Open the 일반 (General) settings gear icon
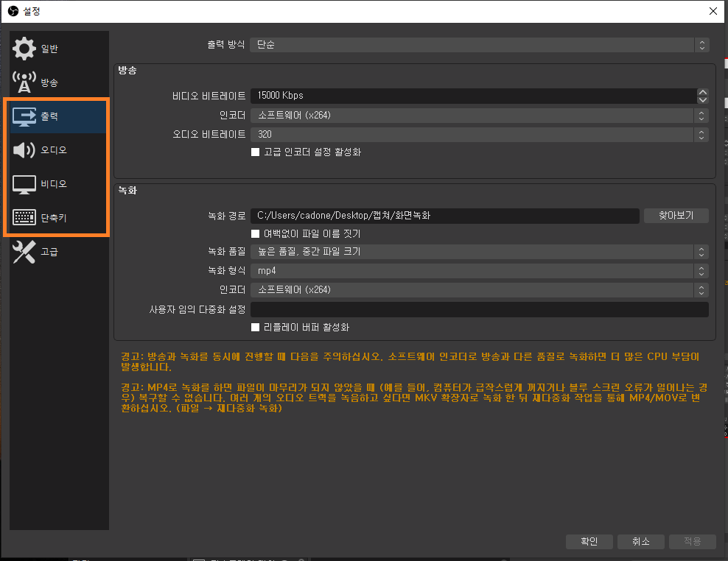The image size is (728, 561). [24, 49]
